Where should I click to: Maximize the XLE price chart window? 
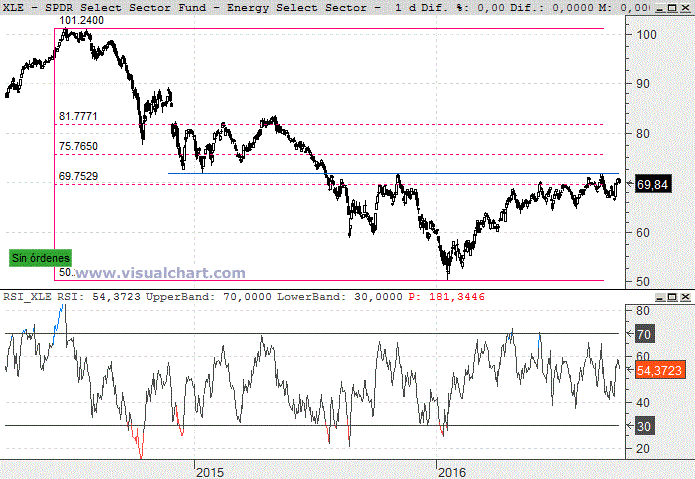pyautogui.click(x=672, y=8)
